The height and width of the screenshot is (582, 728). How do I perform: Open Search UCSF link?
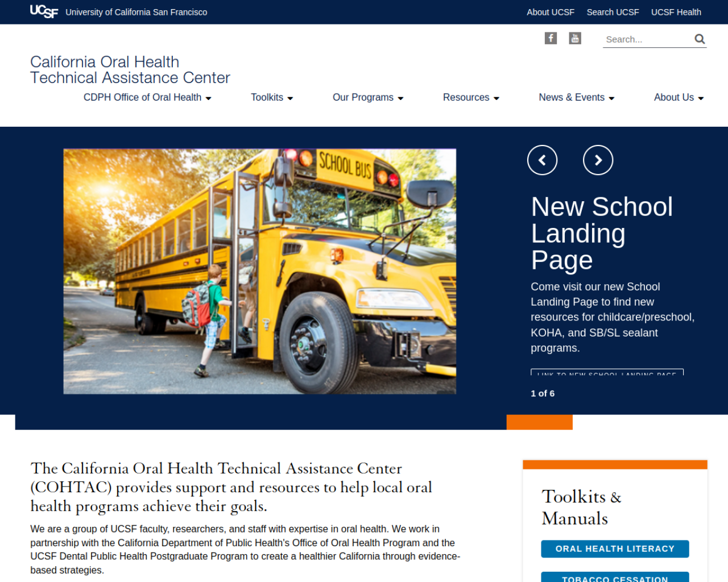613,12
